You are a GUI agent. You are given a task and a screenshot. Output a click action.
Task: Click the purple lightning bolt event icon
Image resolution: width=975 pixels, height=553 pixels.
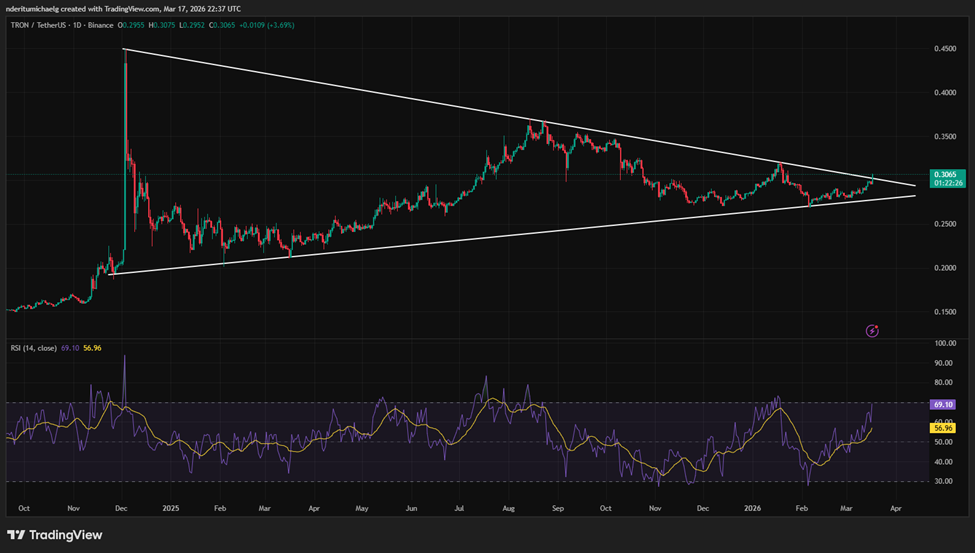[872, 330]
